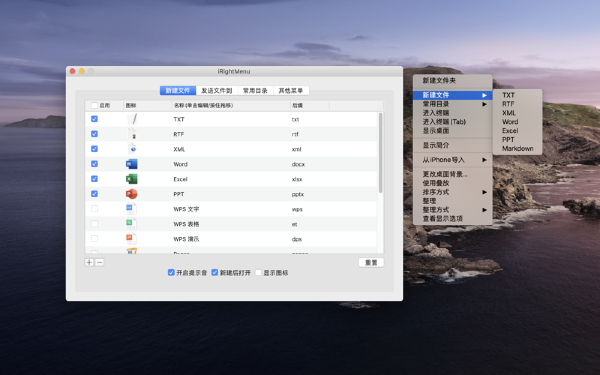Expand the 从iPhone导入 submenu

(x=452, y=160)
